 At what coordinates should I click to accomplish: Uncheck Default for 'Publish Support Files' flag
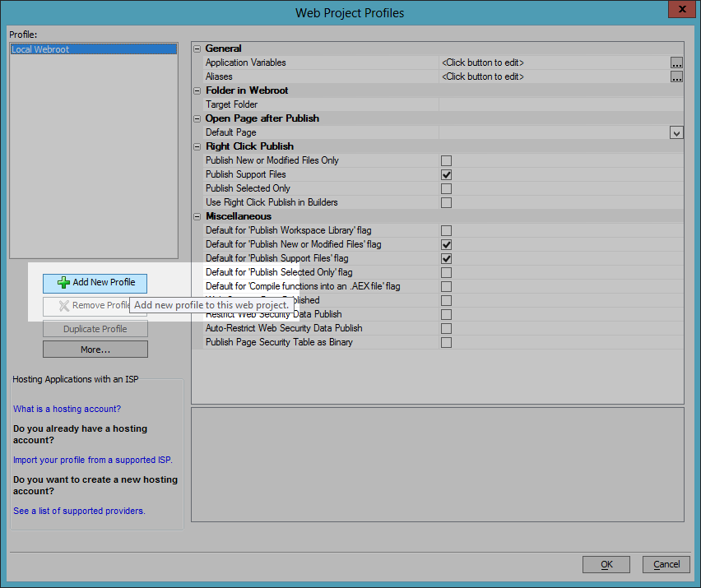[x=446, y=259]
